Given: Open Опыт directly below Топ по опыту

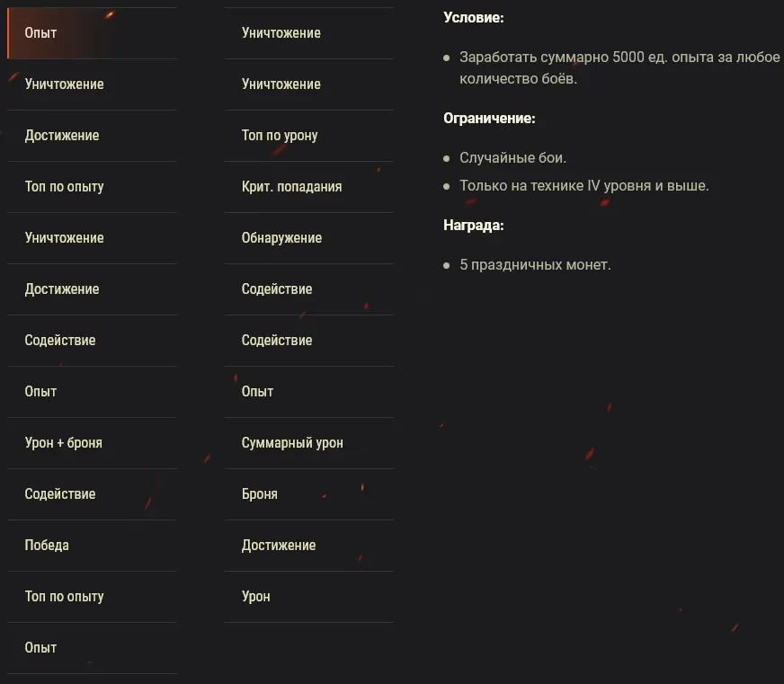Looking at the screenshot, I should point(41,648).
